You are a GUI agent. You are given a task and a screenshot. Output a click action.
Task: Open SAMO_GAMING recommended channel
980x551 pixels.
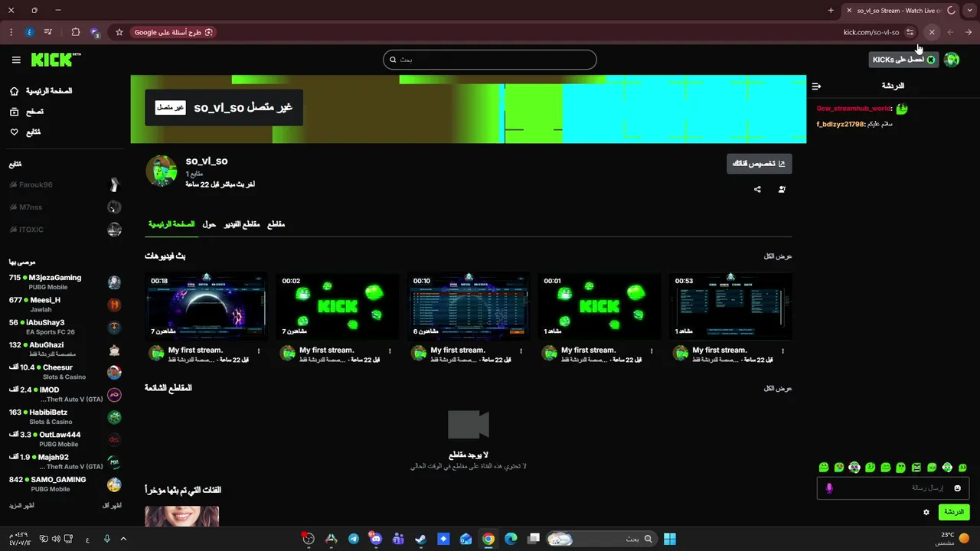point(65,484)
